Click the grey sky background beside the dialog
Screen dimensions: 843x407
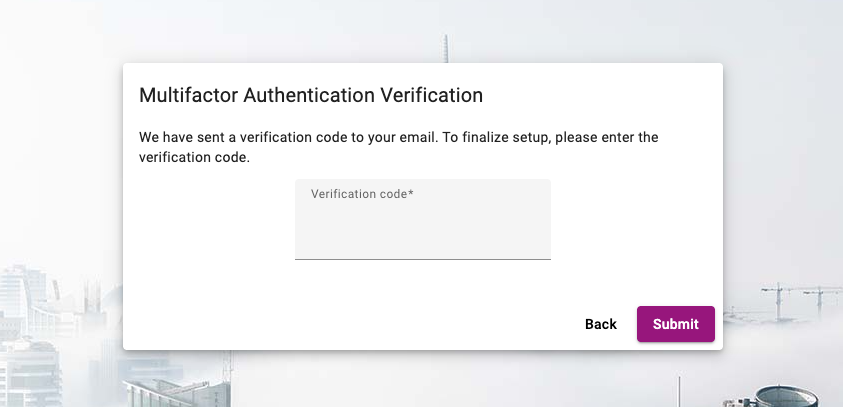60,150
